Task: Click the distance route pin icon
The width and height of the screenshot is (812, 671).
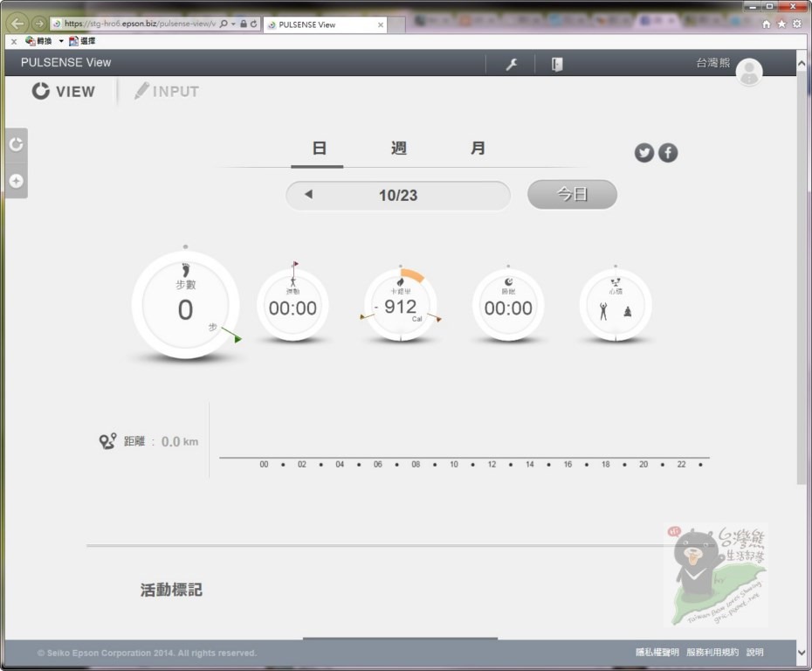Action: (107, 441)
